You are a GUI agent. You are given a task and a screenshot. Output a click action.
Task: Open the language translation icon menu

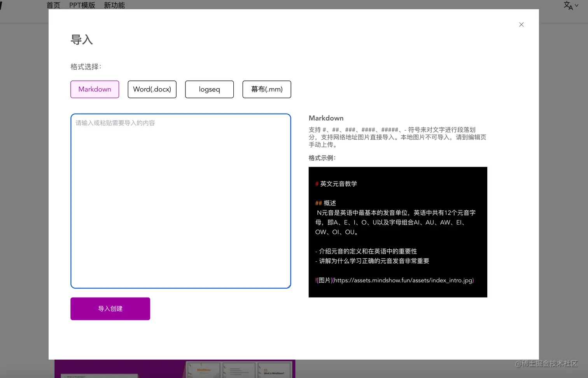tap(568, 5)
